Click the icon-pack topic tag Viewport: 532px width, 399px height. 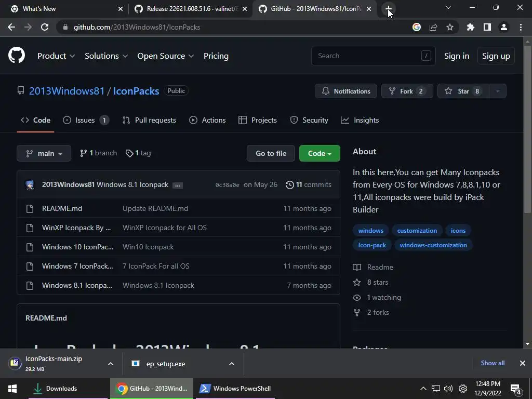372,245
